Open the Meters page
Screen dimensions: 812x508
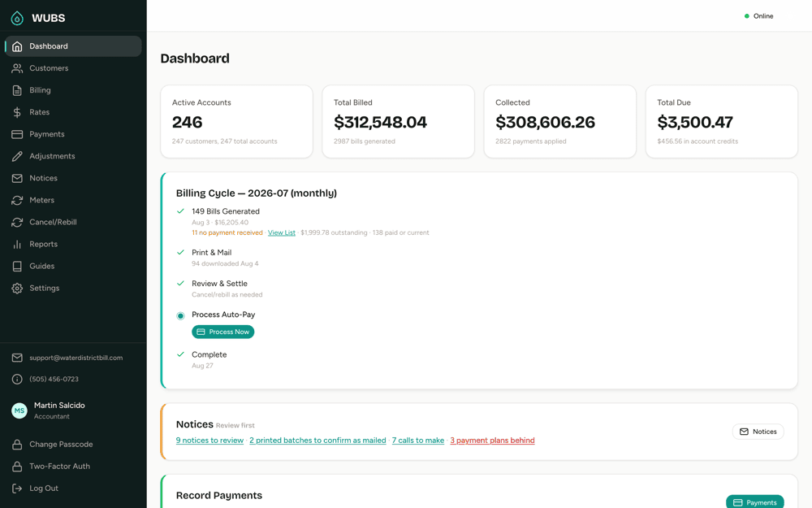click(x=73, y=200)
